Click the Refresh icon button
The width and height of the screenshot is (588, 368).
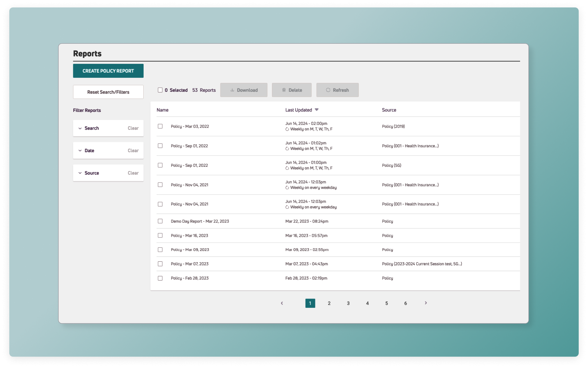pos(328,90)
